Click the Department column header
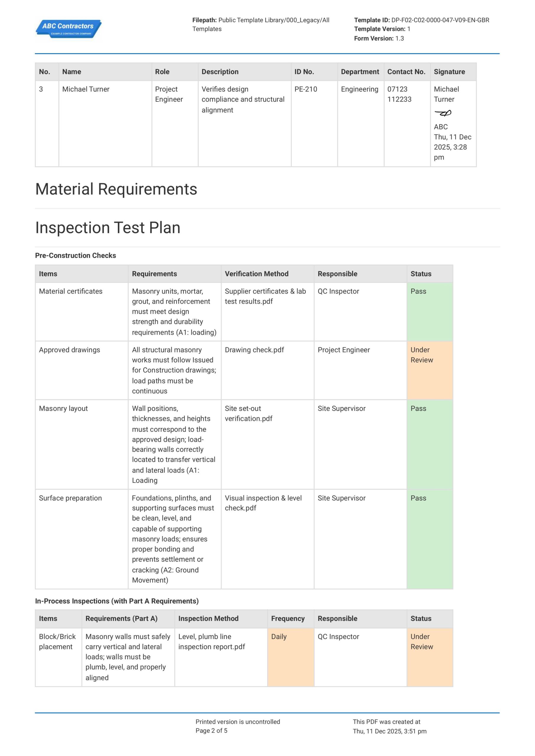535x756 pixels. (360, 72)
